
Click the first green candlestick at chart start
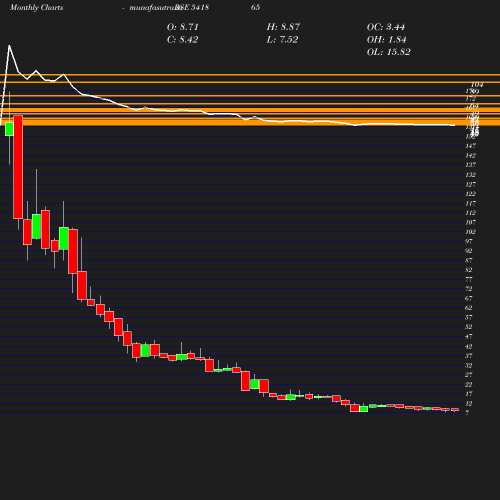tap(9, 129)
